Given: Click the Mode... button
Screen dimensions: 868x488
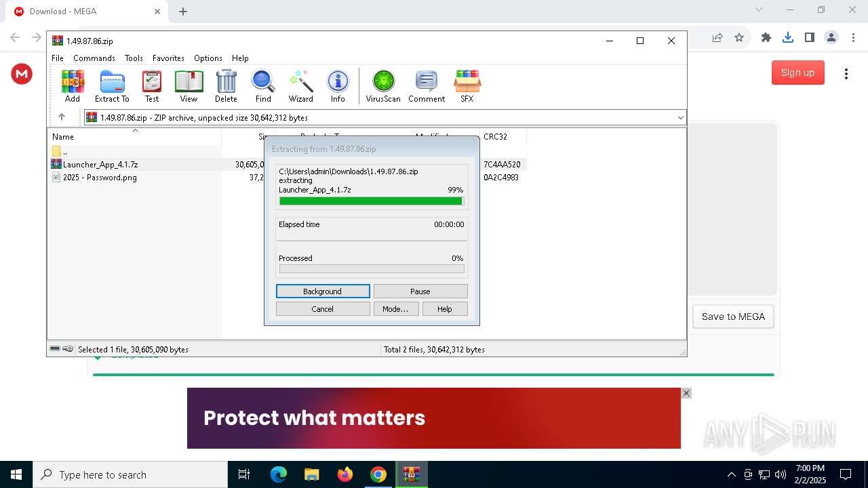Looking at the screenshot, I should point(395,309).
